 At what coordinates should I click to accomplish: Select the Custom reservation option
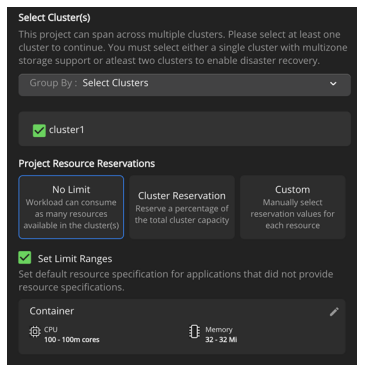[292, 207]
